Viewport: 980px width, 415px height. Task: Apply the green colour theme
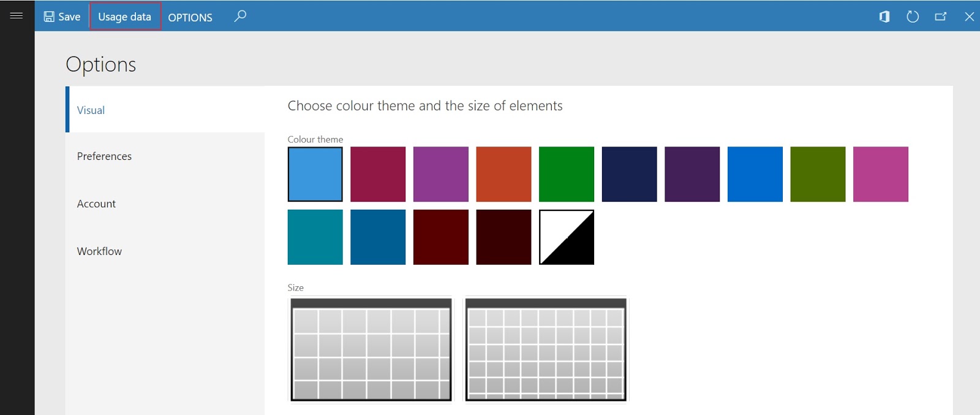[x=567, y=174]
